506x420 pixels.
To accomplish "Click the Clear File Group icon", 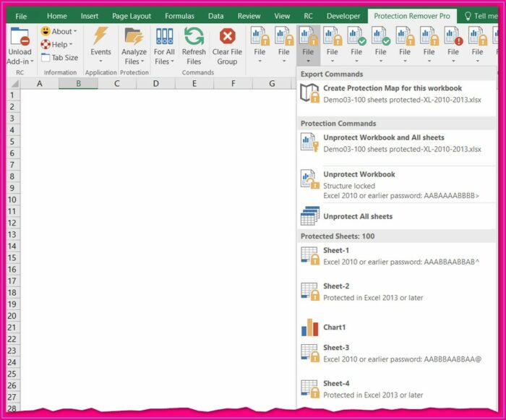I will pyautogui.click(x=227, y=36).
